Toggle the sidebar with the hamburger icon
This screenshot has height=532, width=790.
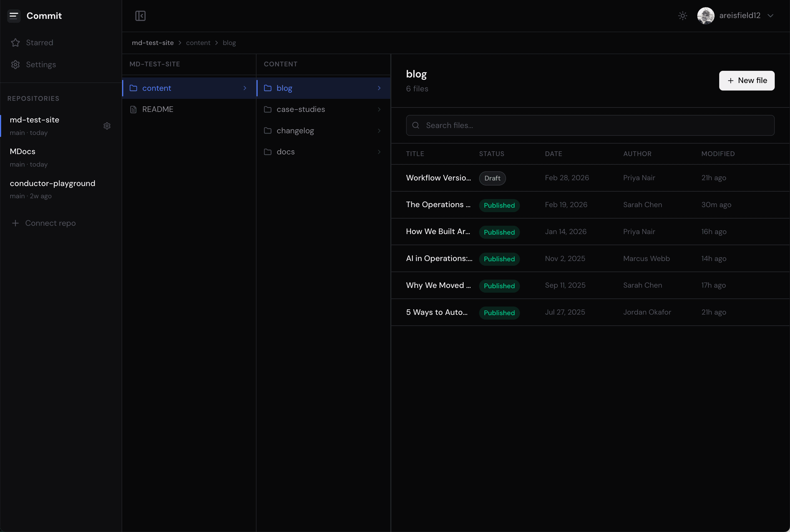[x=14, y=16]
